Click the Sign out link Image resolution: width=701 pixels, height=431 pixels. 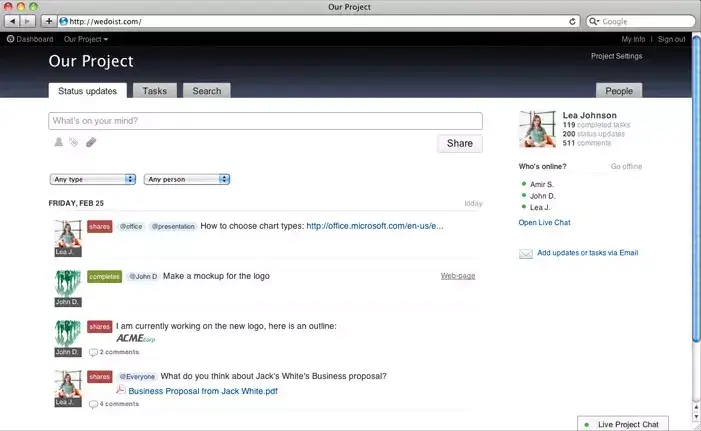click(671, 39)
